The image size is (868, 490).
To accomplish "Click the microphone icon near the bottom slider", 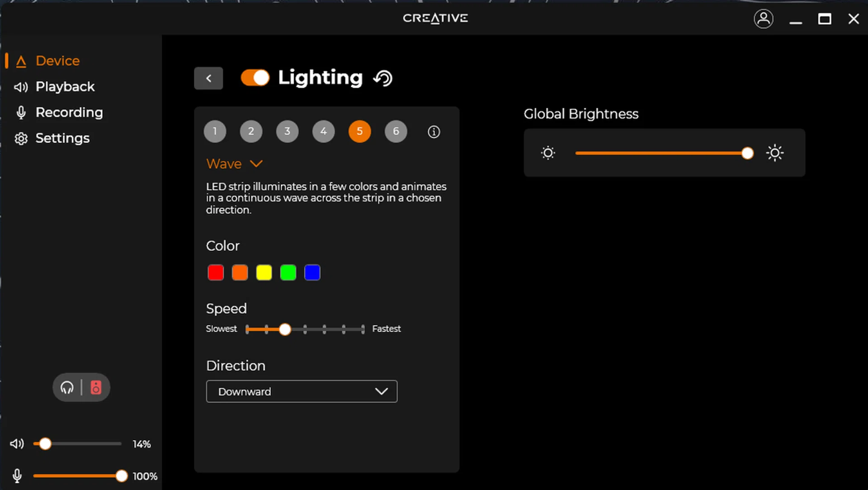I will point(17,476).
